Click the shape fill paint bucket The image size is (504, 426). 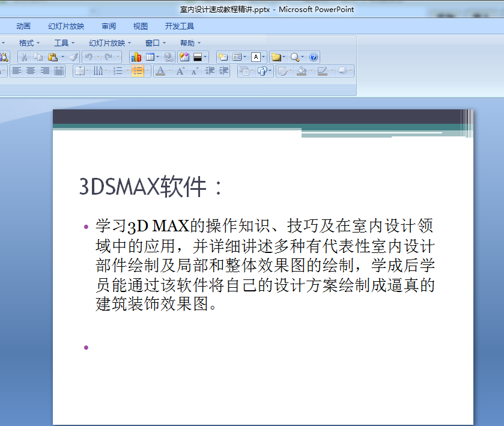click(302, 71)
